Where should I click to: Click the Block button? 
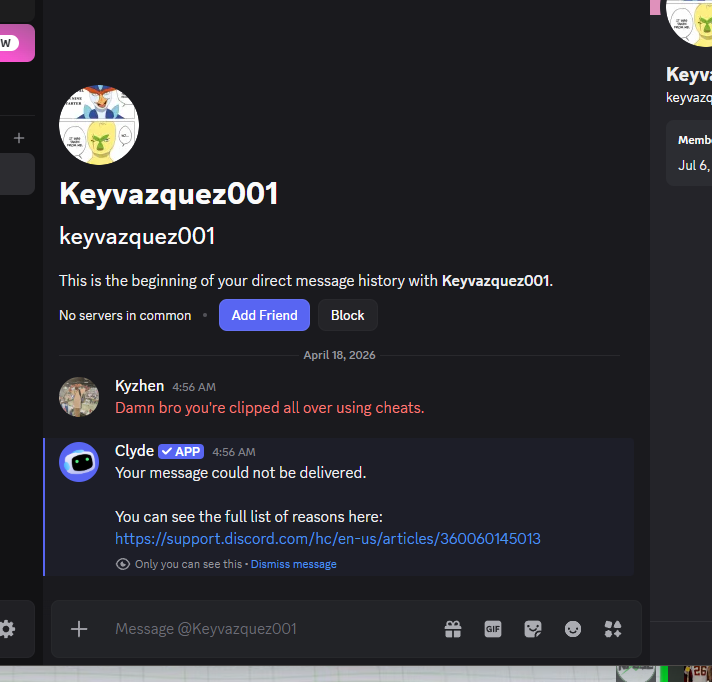pos(347,315)
